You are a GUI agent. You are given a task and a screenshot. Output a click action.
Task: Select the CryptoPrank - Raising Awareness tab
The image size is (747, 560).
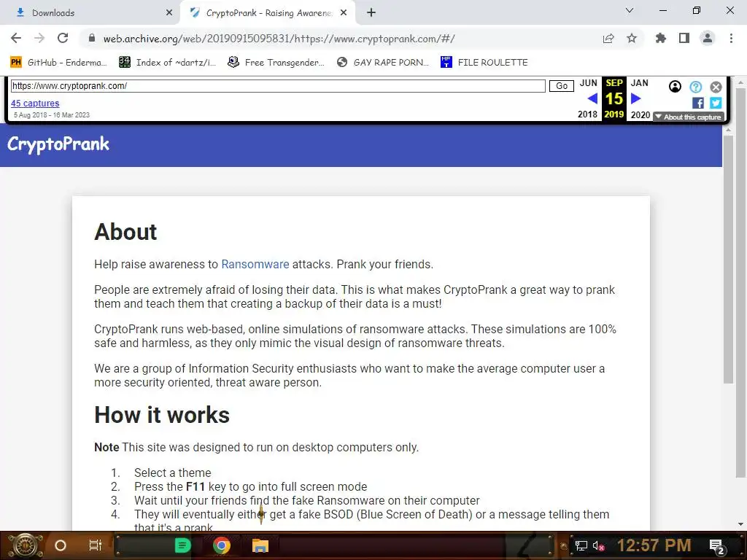point(268,13)
